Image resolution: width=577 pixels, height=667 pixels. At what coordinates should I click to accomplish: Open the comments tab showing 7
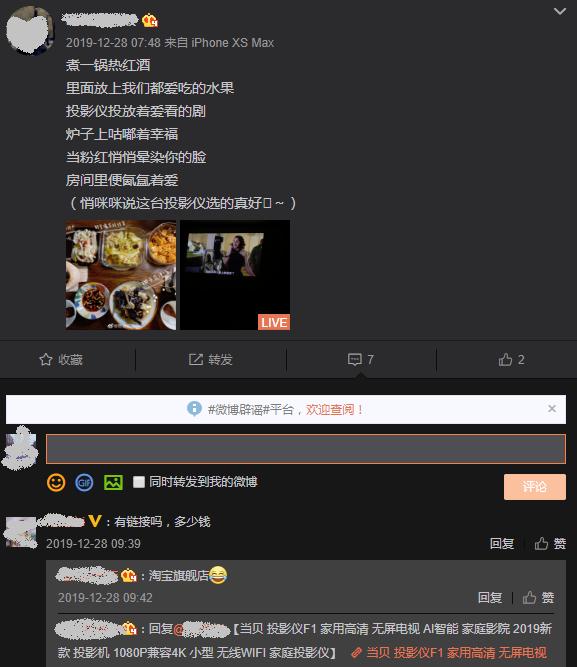point(361,360)
